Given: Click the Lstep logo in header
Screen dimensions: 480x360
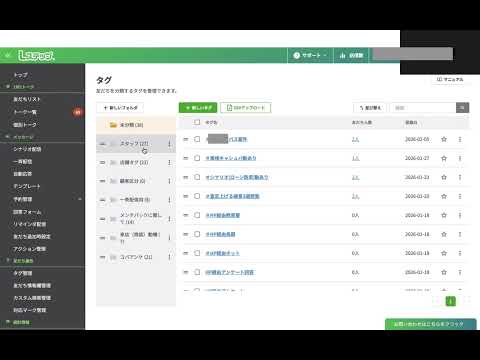Looking at the screenshot, I should (x=36, y=55).
